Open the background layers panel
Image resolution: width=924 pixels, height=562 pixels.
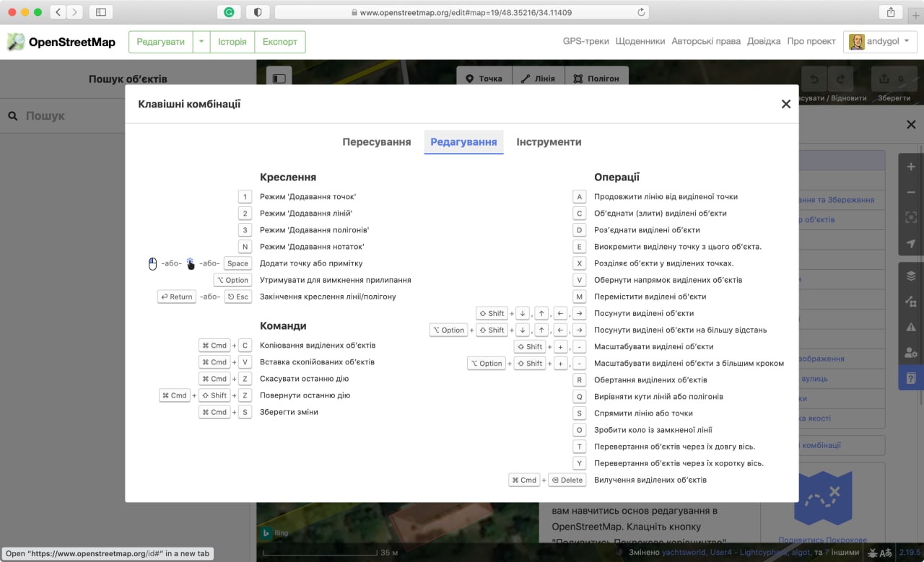click(x=911, y=276)
